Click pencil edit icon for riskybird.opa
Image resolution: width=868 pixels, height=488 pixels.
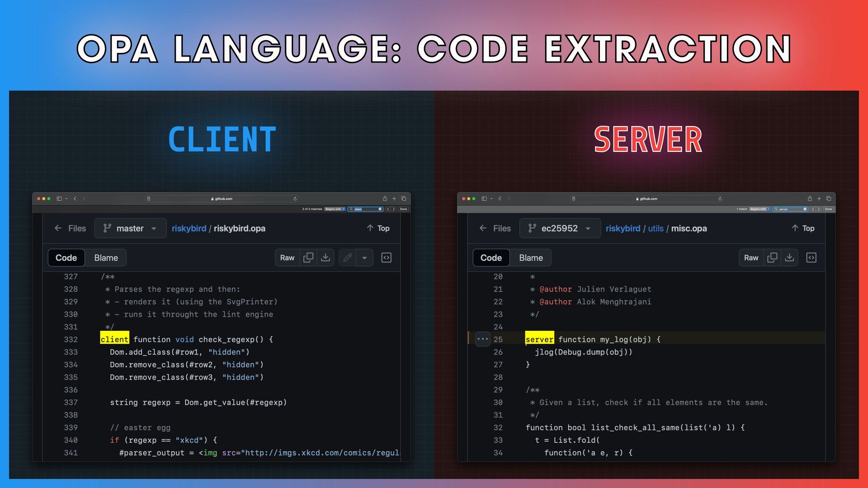click(347, 258)
